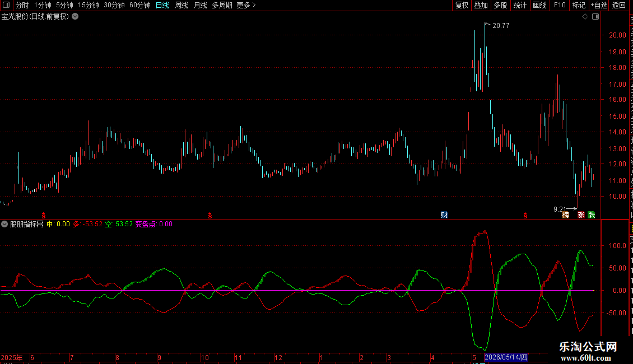This screenshot has width=633, height=364.
Task: Toggle the left sidebar panel icon
Action: (x=6, y=5)
